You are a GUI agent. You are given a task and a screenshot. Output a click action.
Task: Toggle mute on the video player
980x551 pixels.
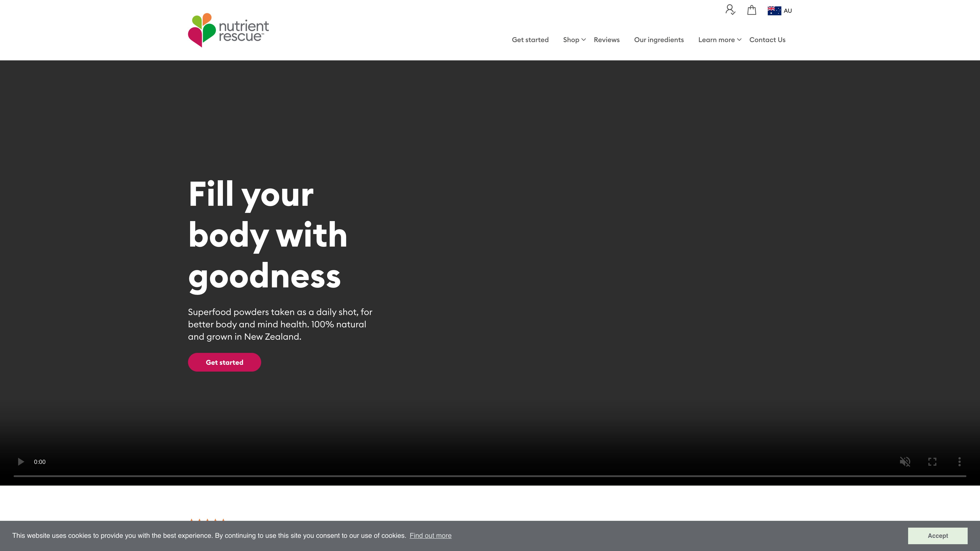pyautogui.click(x=905, y=462)
